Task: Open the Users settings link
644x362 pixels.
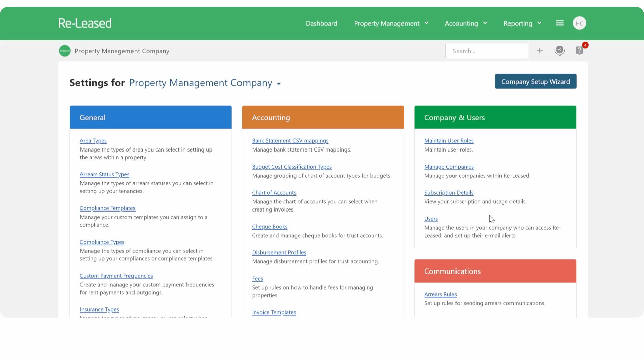Action: [x=431, y=219]
